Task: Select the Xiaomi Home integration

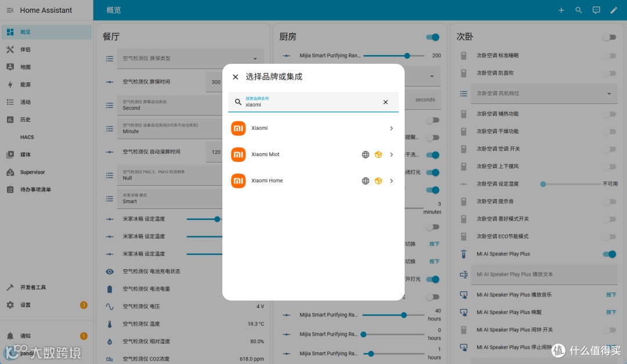Action: 313,181
